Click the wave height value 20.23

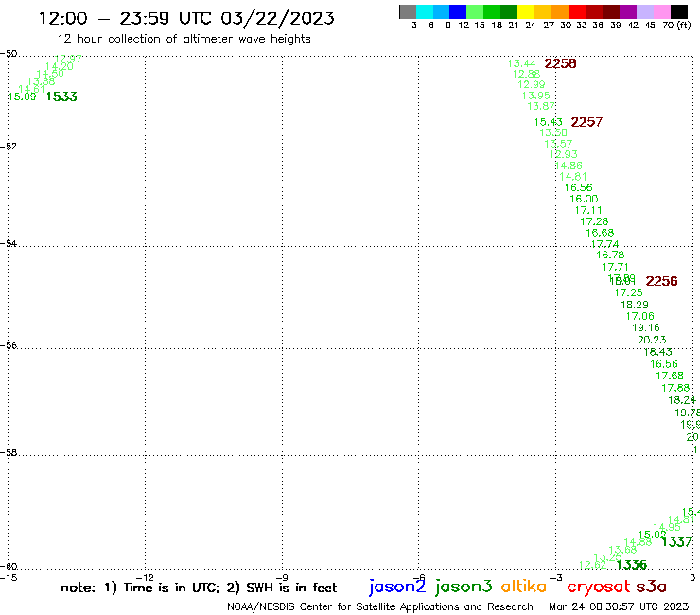(x=652, y=340)
